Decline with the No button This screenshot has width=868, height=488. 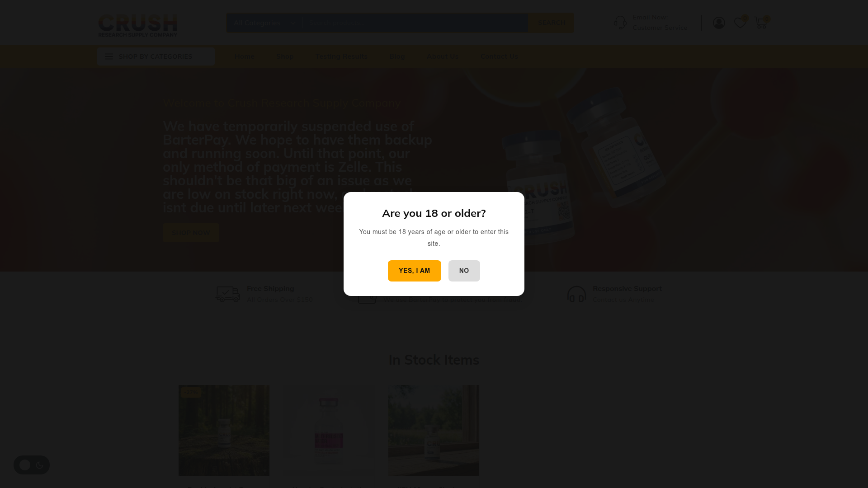464,271
